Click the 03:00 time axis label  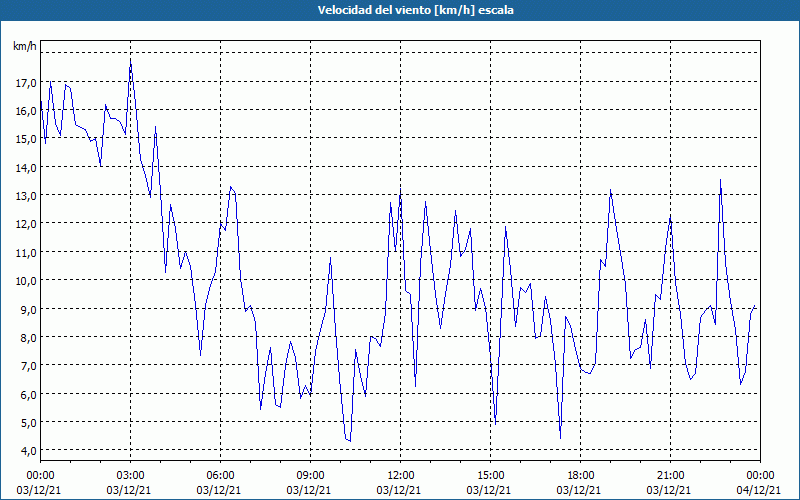(x=130, y=476)
